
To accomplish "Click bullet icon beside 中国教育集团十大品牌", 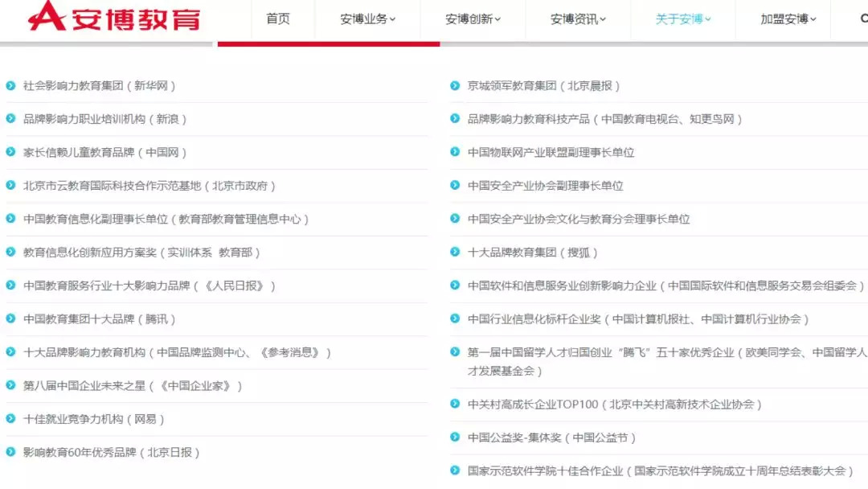I will click(x=10, y=319).
